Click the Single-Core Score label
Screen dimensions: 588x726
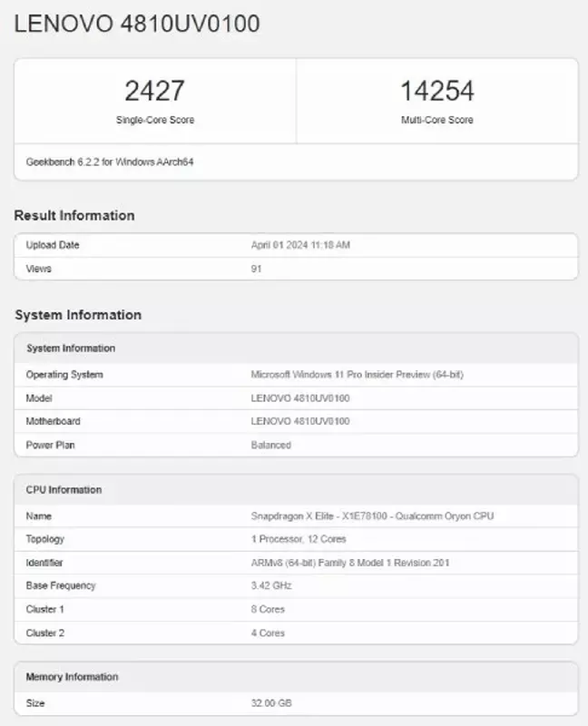154,120
